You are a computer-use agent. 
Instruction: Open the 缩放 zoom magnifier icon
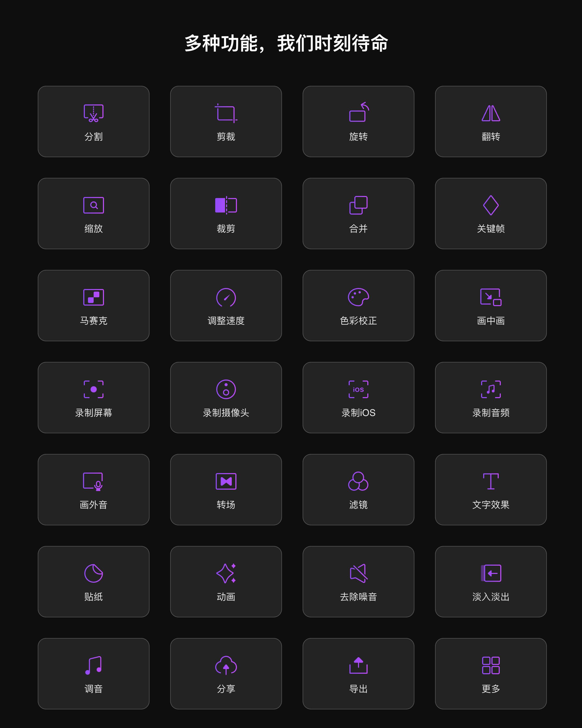(x=94, y=205)
